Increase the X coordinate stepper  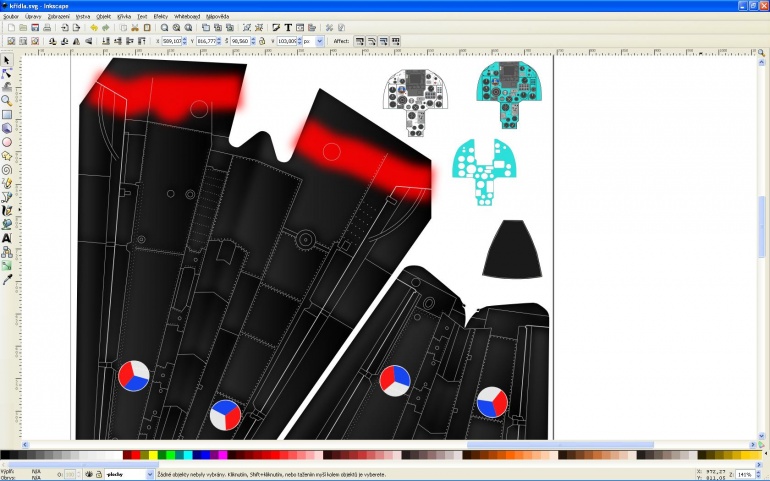tap(185, 39)
